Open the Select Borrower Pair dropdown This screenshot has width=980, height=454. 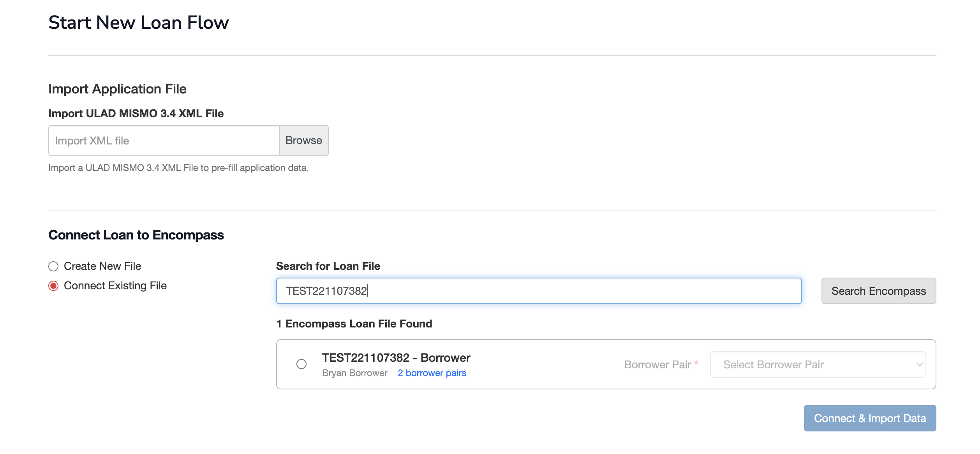pyautogui.click(x=812, y=364)
